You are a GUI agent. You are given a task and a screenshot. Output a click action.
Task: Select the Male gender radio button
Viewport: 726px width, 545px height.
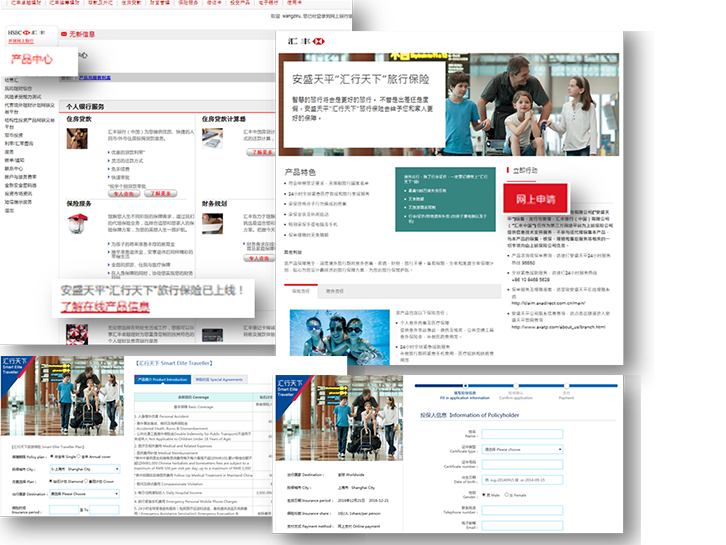(x=484, y=495)
